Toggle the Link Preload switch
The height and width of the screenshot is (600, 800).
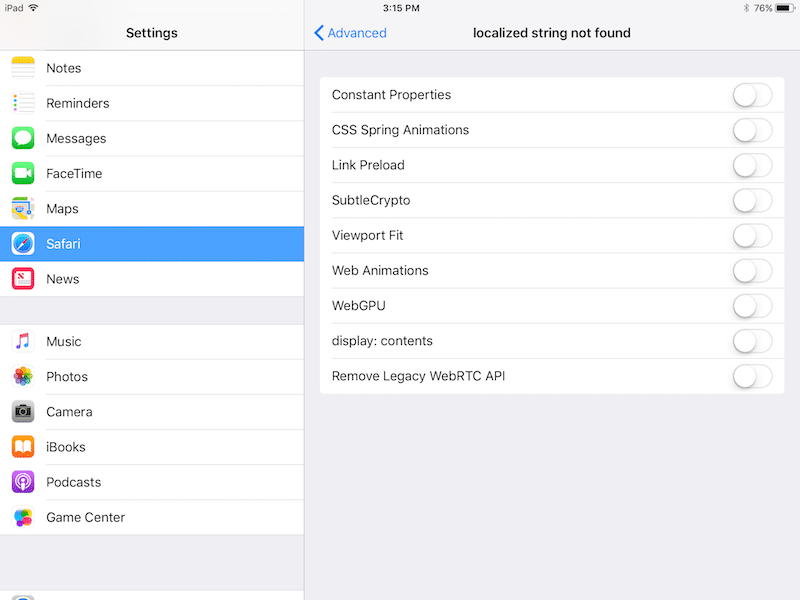[x=752, y=165]
